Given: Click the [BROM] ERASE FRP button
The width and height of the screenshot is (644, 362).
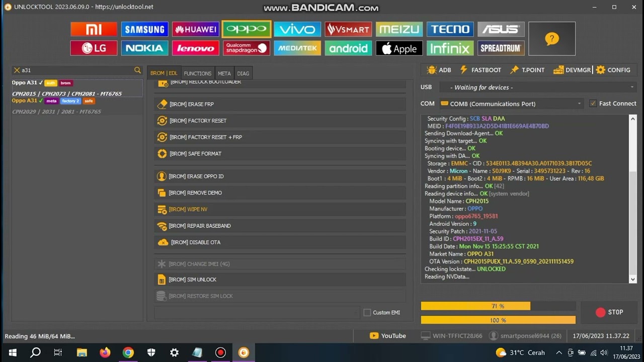Looking at the screenshot, I should 280,104.
